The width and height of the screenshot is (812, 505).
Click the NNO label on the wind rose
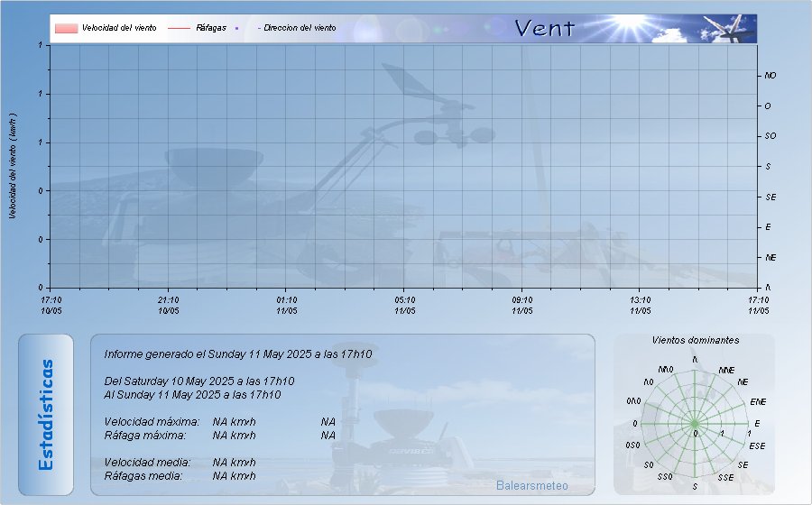(666, 370)
